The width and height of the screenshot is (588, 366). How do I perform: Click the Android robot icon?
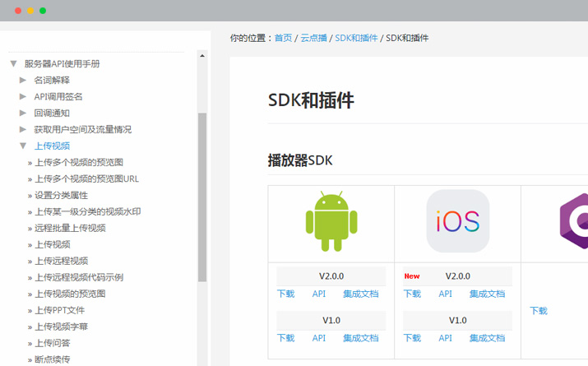331,220
